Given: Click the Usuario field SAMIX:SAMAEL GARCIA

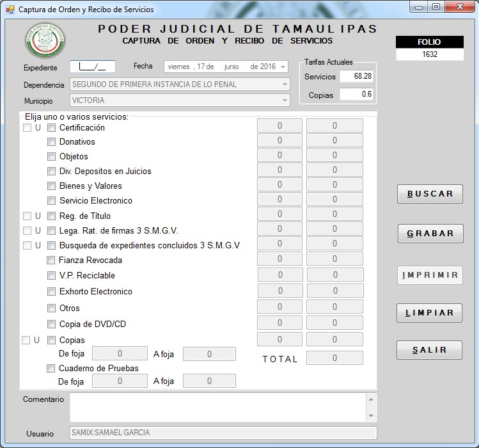Looking at the screenshot, I should coord(223,433).
